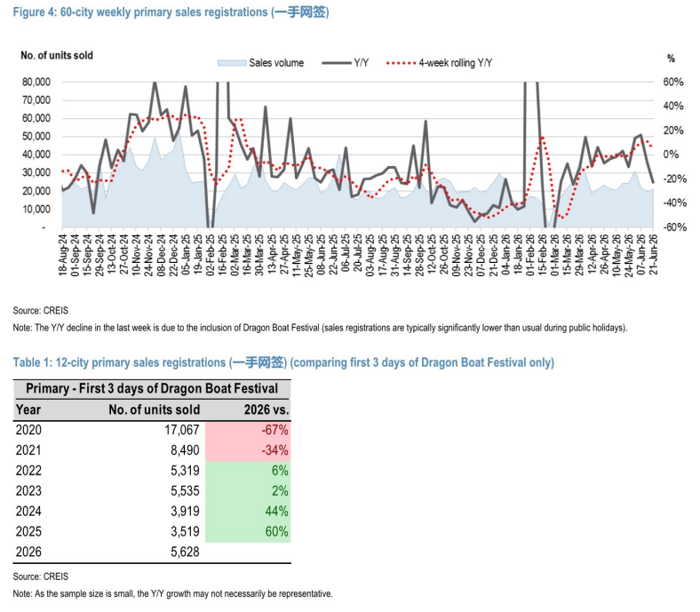Click the 4-week rolling Y/Y legend marker

pyautogui.click(x=401, y=63)
